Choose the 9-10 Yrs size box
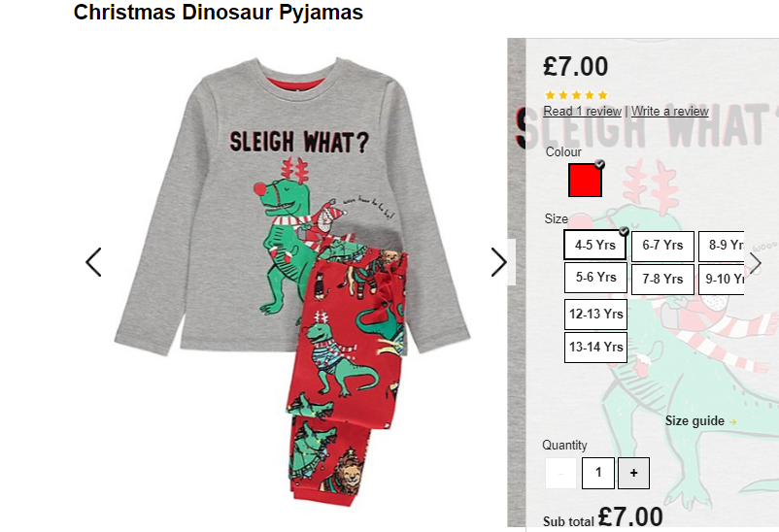The height and width of the screenshot is (532, 779). point(722,279)
